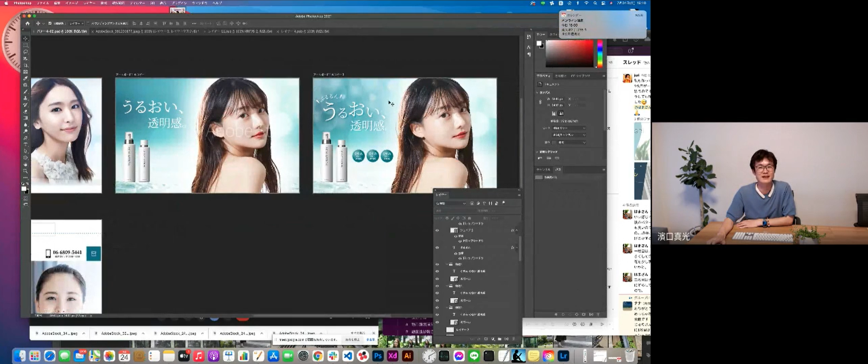
Task: Click the new adjustment layer icon in Layers panel
Action: coord(493,339)
